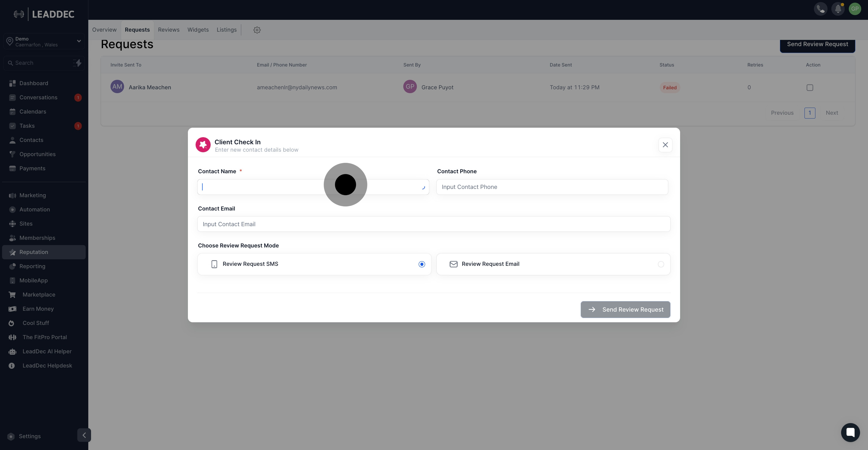
Task: Select Reputation in the sidebar
Action: [x=44, y=252]
